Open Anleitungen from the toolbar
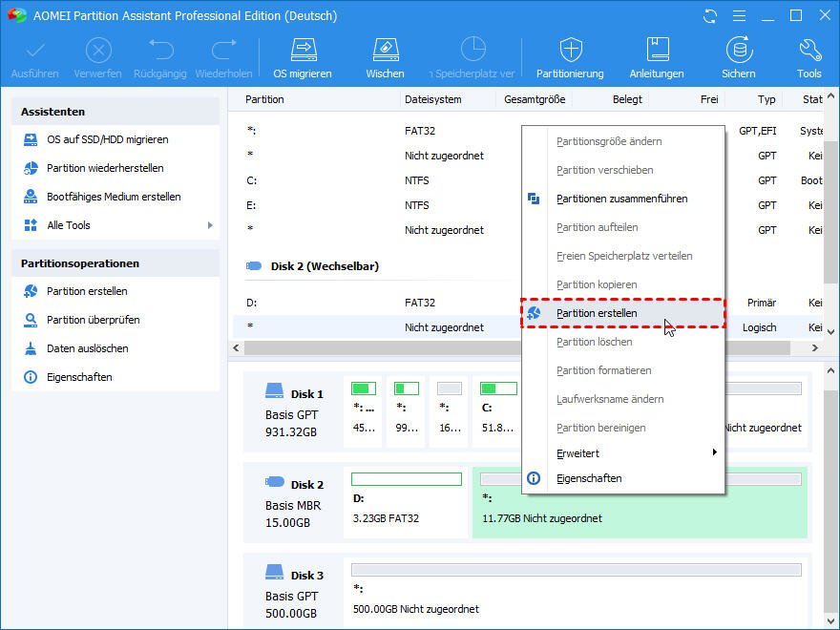Screen dimensions: 840x630 [657, 58]
